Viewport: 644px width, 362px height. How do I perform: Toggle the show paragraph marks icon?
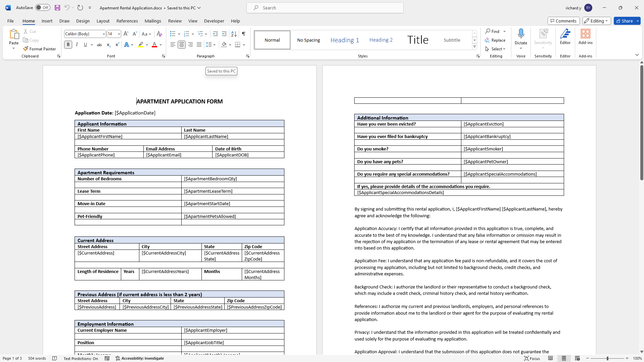coord(243,34)
